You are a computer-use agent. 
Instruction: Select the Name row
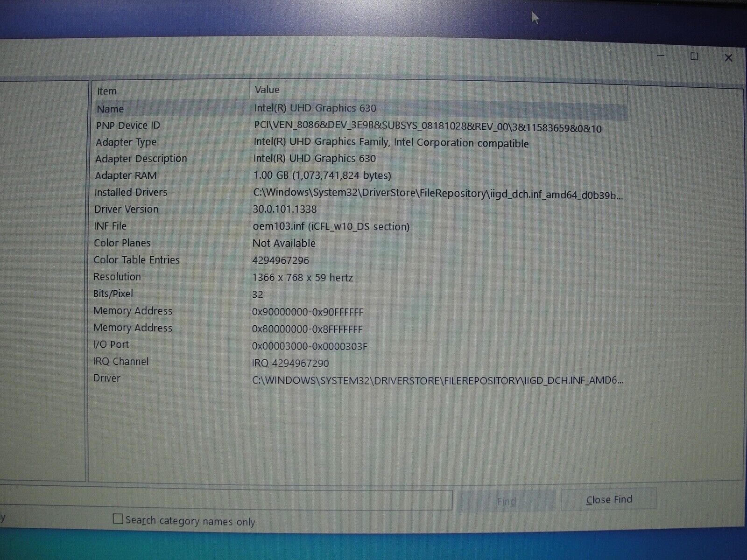point(361,109)
